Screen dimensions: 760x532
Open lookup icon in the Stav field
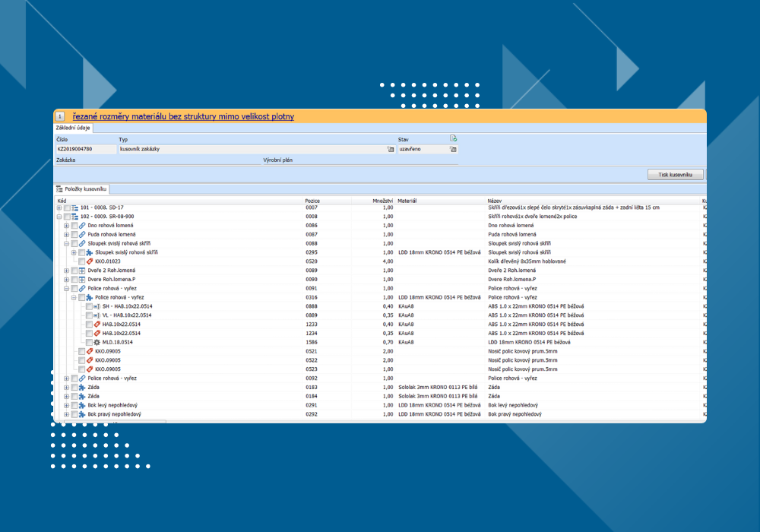point(453,149)
